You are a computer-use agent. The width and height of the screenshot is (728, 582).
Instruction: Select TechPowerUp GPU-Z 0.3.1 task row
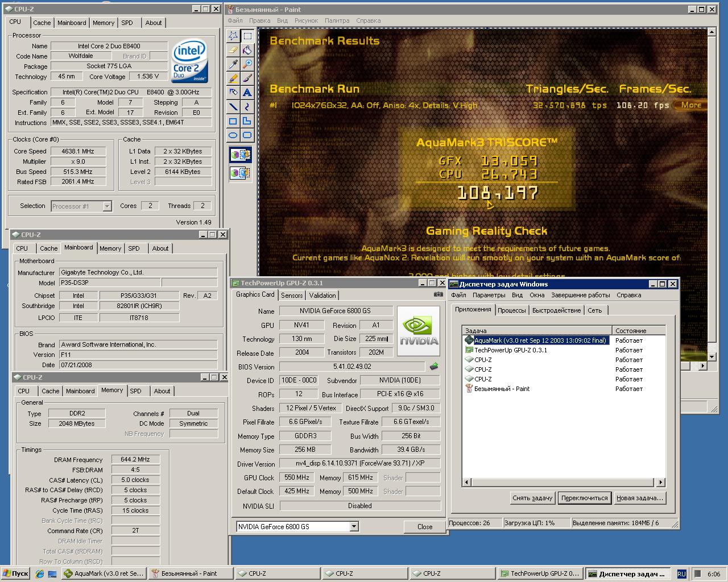[x=506, y=350]
